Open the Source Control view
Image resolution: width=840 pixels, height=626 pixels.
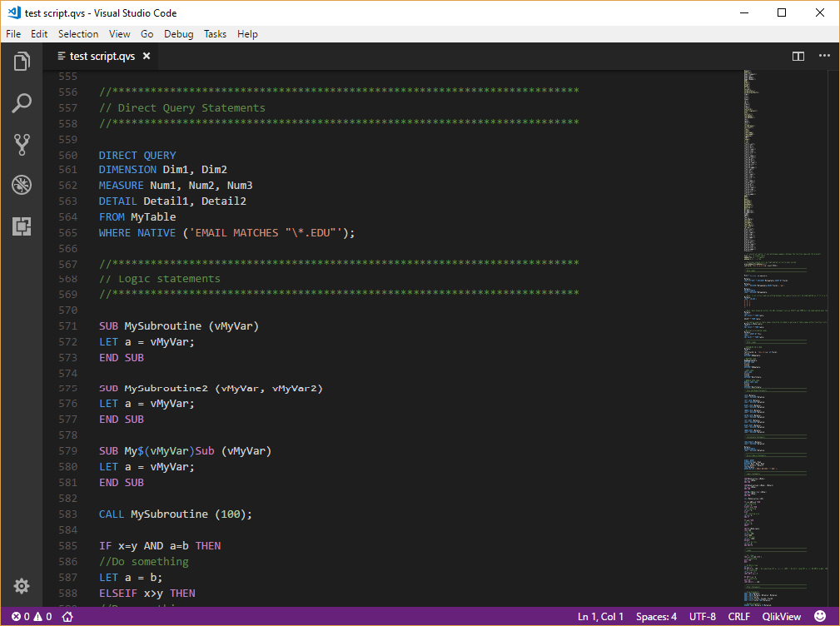pyautogui.click(x=21, y=144)
